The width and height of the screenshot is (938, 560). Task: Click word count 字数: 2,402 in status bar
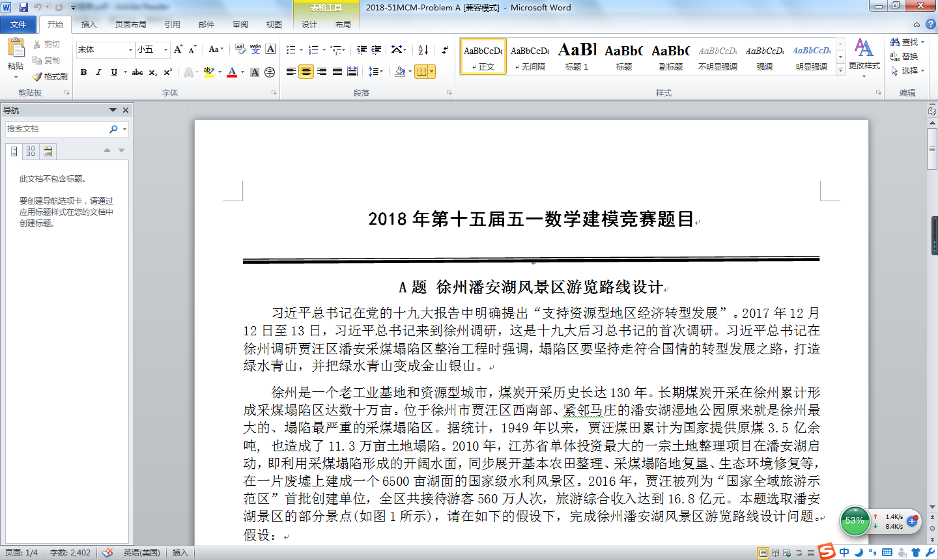(70, 553)
